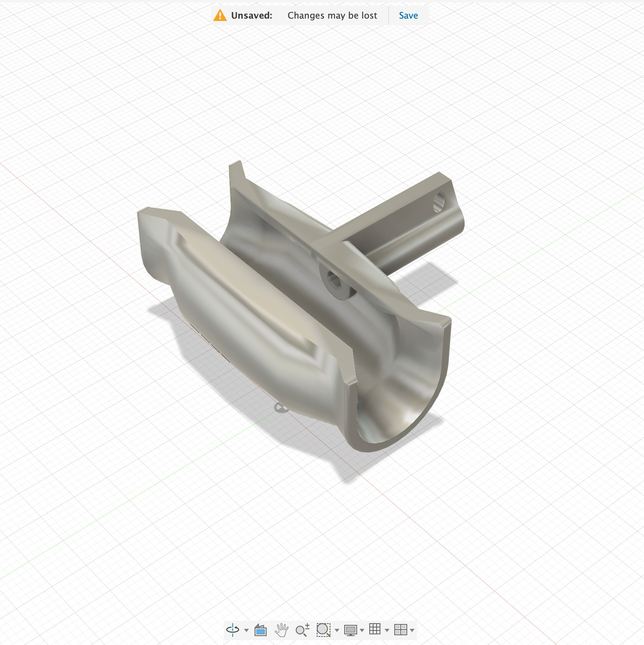644x645 pixels.
Task: Select the hole on the shaft end
Action: [x=439, y=202]
